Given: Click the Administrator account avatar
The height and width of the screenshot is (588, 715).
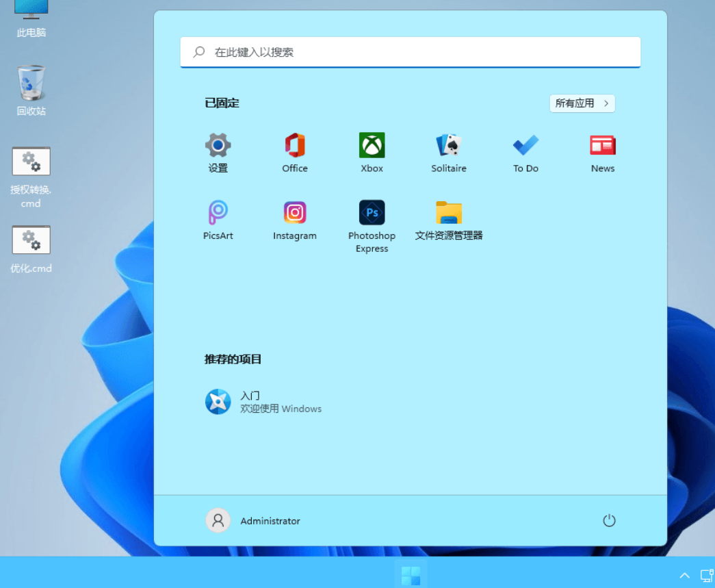Looking at the screenshot, I should coord(218,520).
